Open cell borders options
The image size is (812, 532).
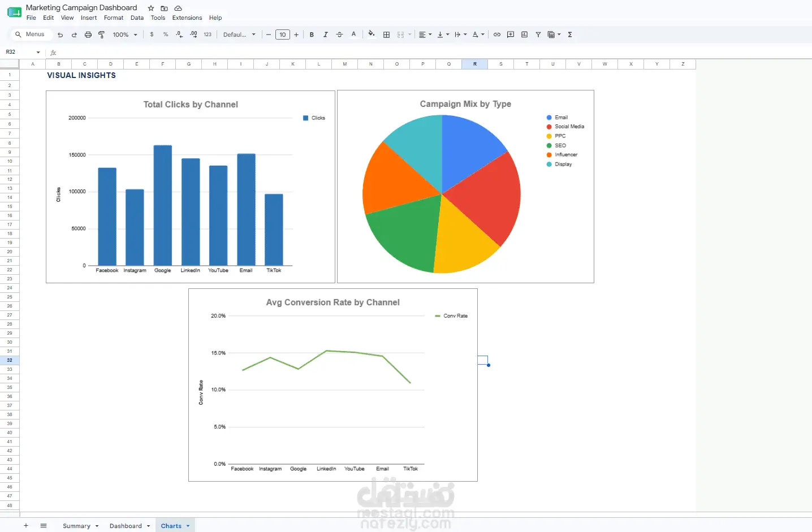coord(387,35)
